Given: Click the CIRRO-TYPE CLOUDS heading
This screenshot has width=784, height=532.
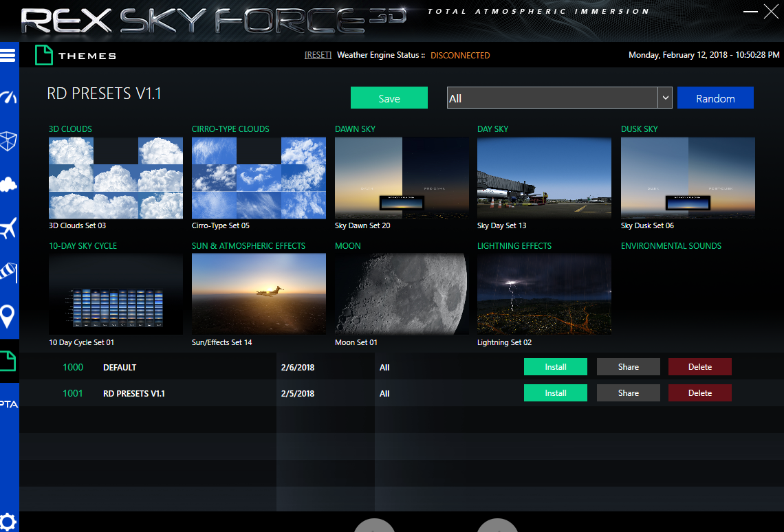Looking at the screenshot, I should coord(230,129).
